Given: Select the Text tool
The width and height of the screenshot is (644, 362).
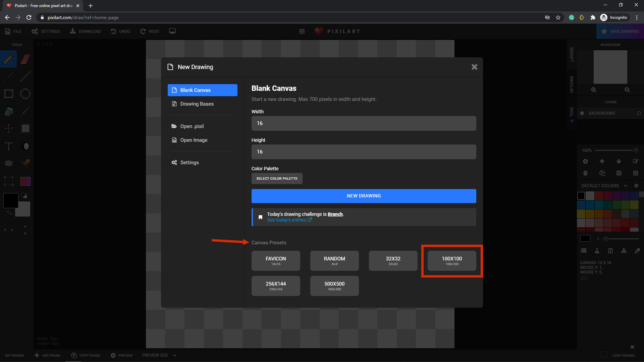Looking at the screenshot, I should 8,146.
